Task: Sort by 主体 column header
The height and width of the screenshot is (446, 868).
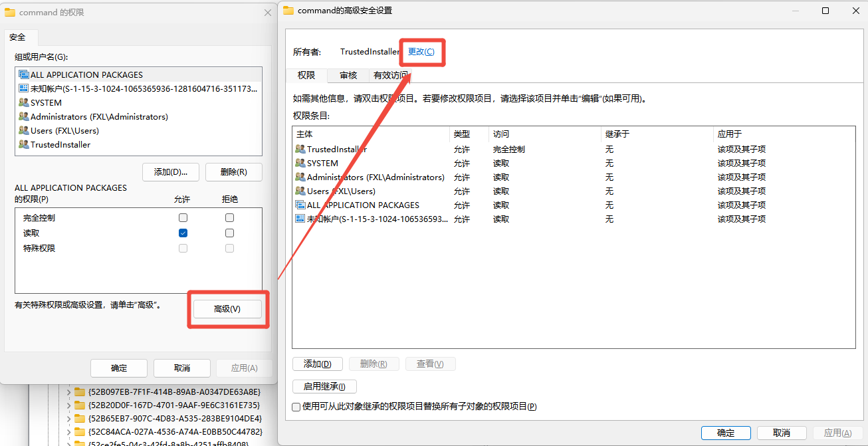Action: tap(371, 134)
